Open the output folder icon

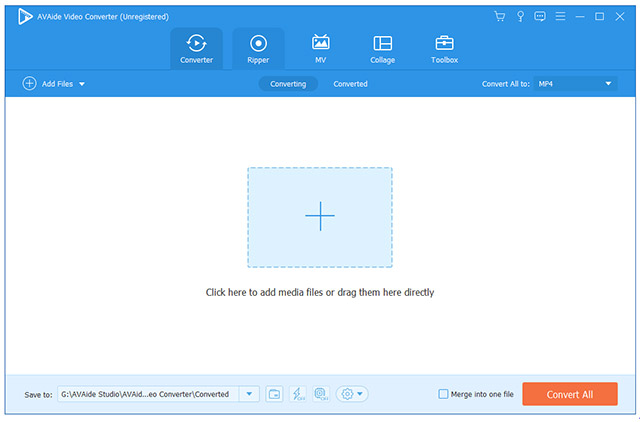275,394
